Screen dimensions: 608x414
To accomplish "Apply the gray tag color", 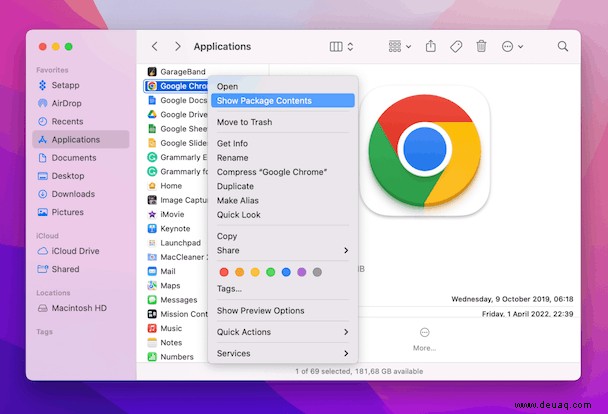I will [317, 272].
